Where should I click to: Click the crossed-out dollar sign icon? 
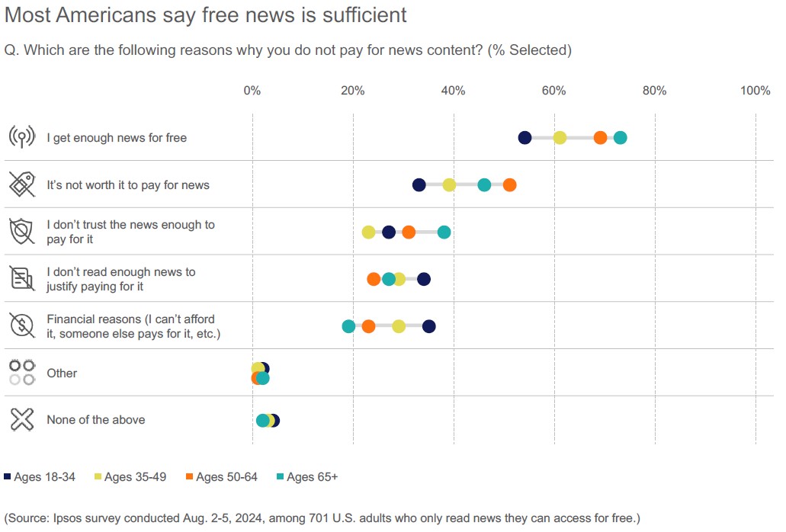pyautogui.click(x=21, y=325)
